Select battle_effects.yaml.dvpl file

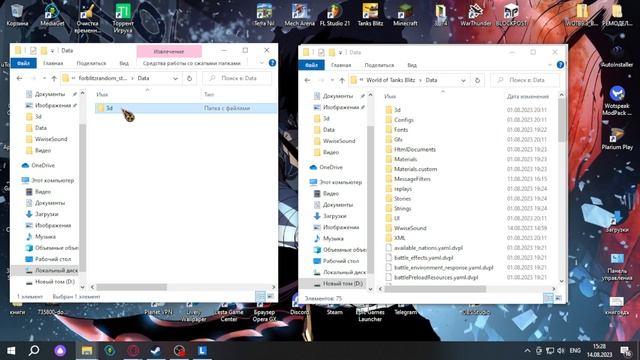pyautogui.click(x=423, y=258)
